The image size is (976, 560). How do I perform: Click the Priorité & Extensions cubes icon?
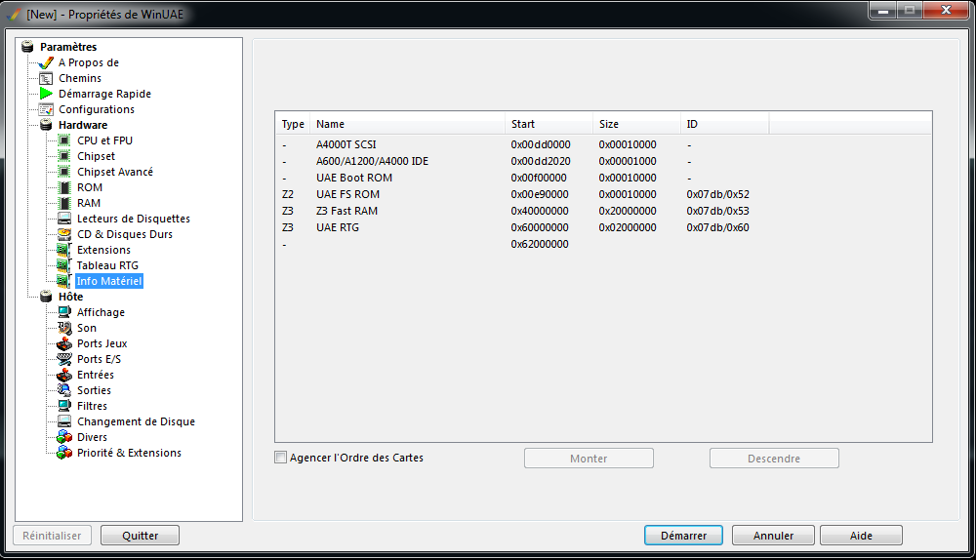point(64,453)
